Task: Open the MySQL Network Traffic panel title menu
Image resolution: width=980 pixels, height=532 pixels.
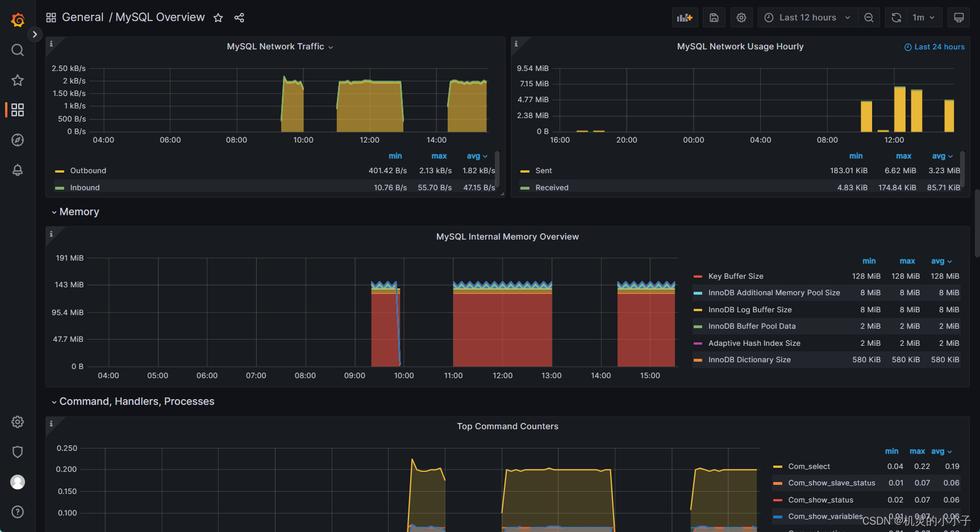Action: pyautogui.click(x=280, y=47)
